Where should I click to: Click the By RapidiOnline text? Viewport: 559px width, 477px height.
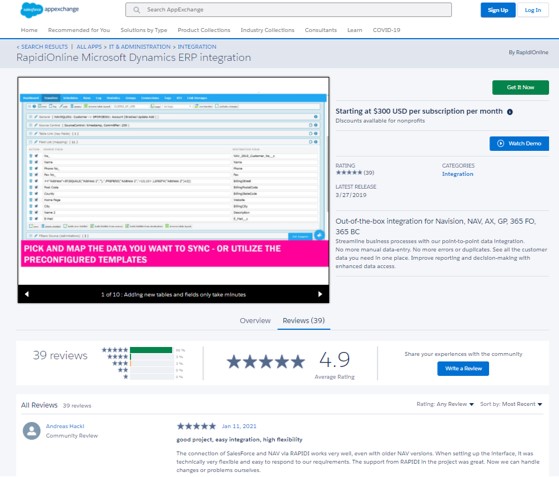pyautogui.click(x=528, y=52)
